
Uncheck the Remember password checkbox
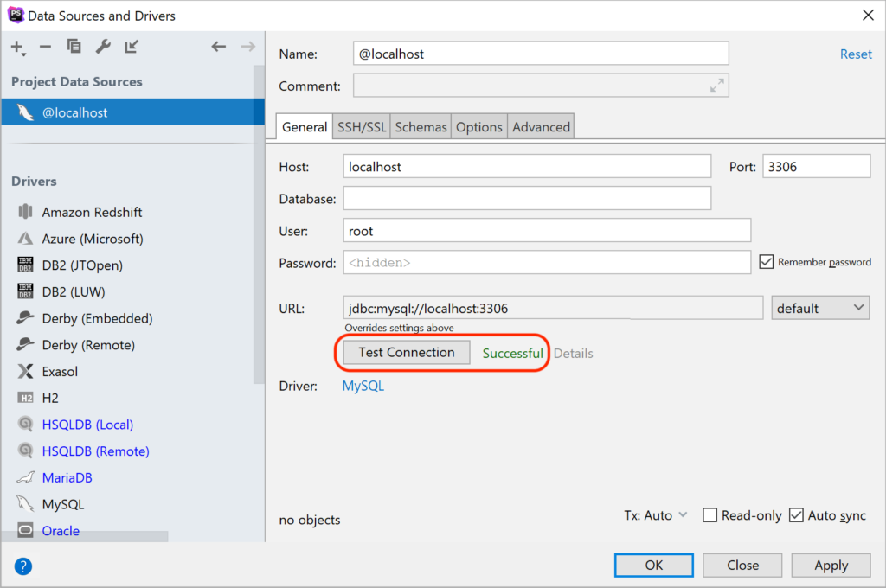tap(767, 262)
